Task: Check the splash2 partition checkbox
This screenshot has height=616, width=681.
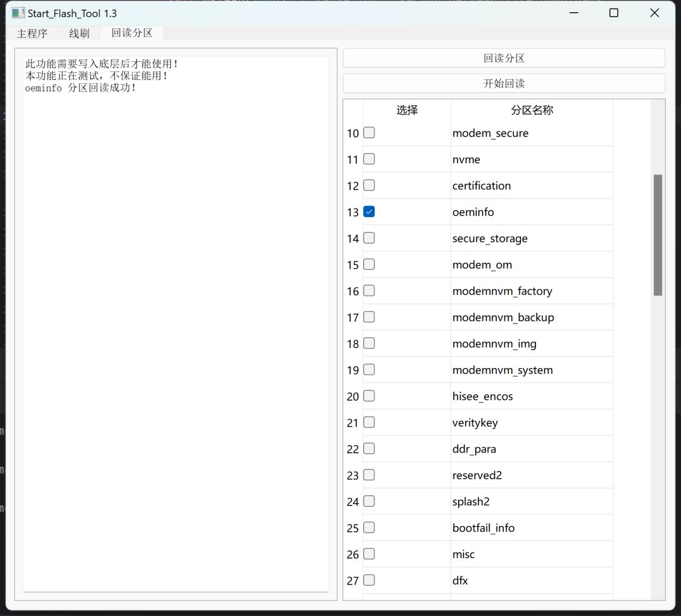Action: (x=369, y=501)
